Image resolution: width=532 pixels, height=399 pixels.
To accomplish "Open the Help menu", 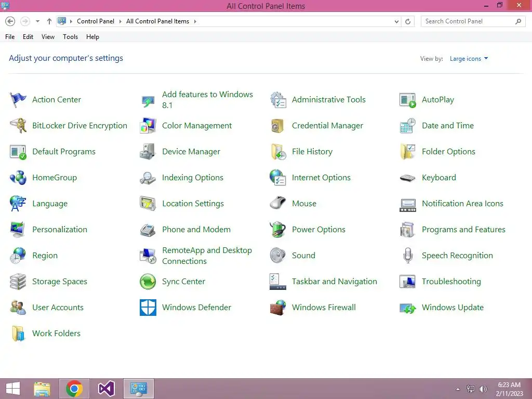I will tap(92, 37).
